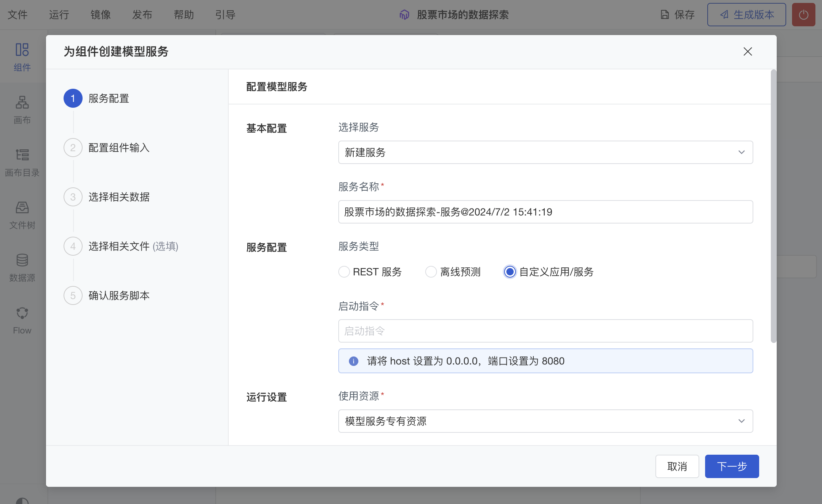The height and width of the screenshot is (504, 822).
Task: Open the 镜像 menu
Action: click(100, 15)
